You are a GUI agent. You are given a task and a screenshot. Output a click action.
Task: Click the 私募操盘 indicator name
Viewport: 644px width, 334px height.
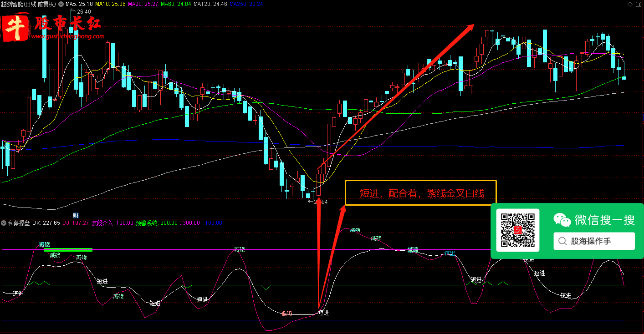click(x=19, y=223)
